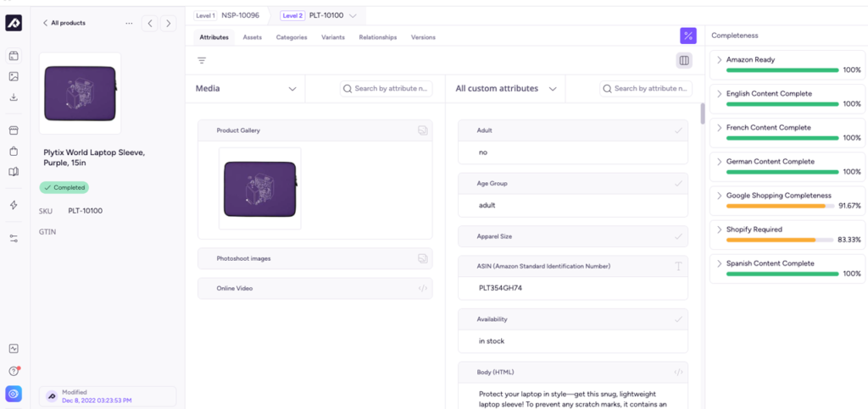Image resolution: width=868 pixels, height=409 pixels.
Task: Click the download icon in left sidebar
Action: (14, 97)
